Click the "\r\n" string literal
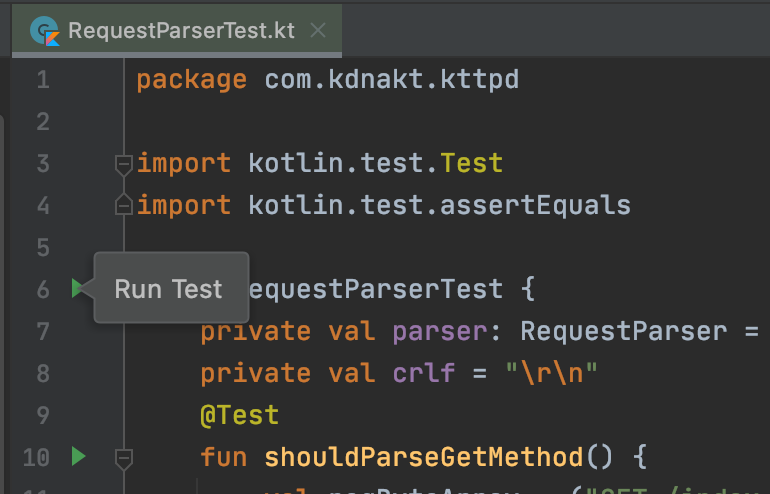This screenshot has width=770, height=494. click(551, 373)
